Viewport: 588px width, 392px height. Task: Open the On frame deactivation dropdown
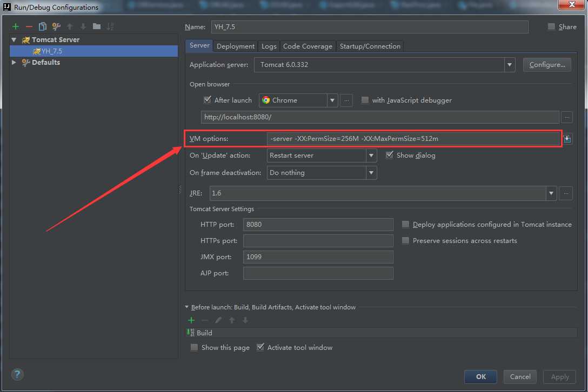(x=371, y=173)
